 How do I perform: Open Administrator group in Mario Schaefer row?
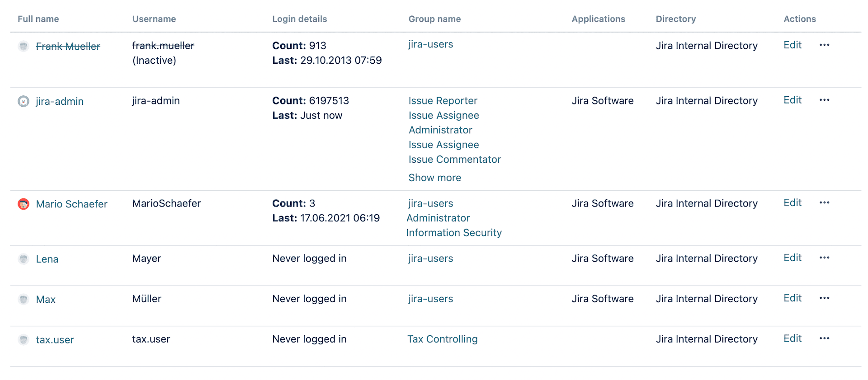tap(438, 218)
